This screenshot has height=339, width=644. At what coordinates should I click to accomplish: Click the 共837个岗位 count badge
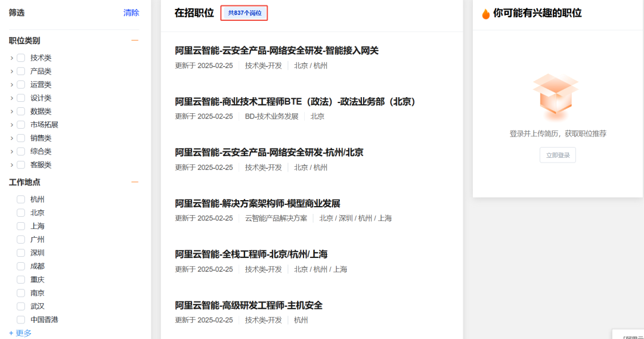244,13
